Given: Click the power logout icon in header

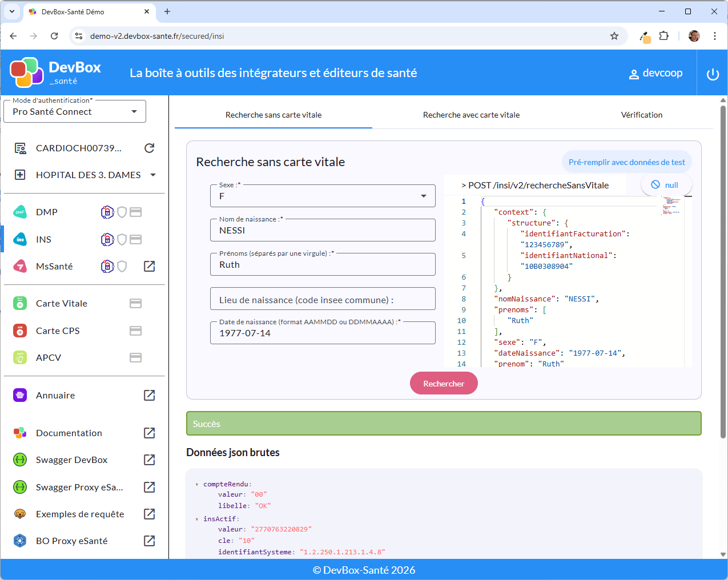Looking at the screenshot, I should (713, 74).
